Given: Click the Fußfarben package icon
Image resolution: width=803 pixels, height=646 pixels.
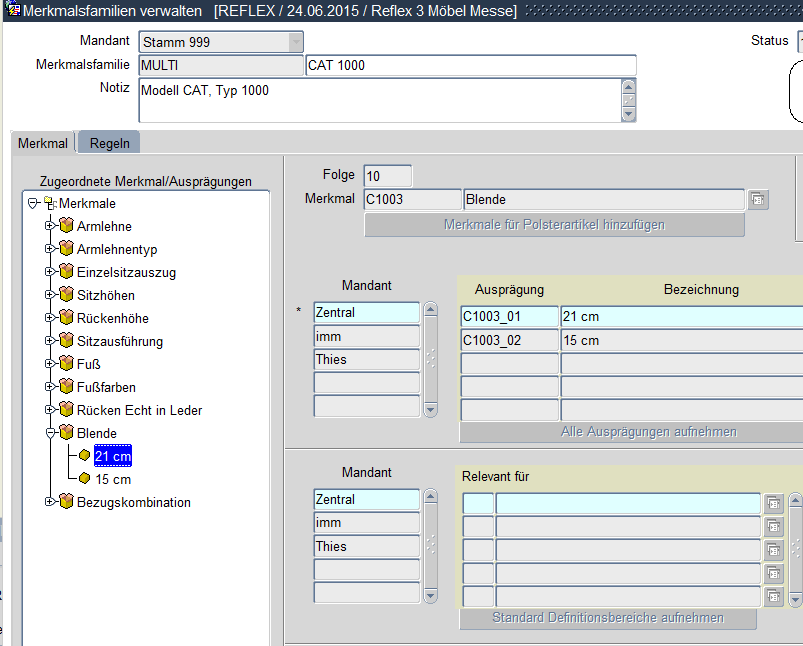Looking at the screenshot, I should coord(67,387).
